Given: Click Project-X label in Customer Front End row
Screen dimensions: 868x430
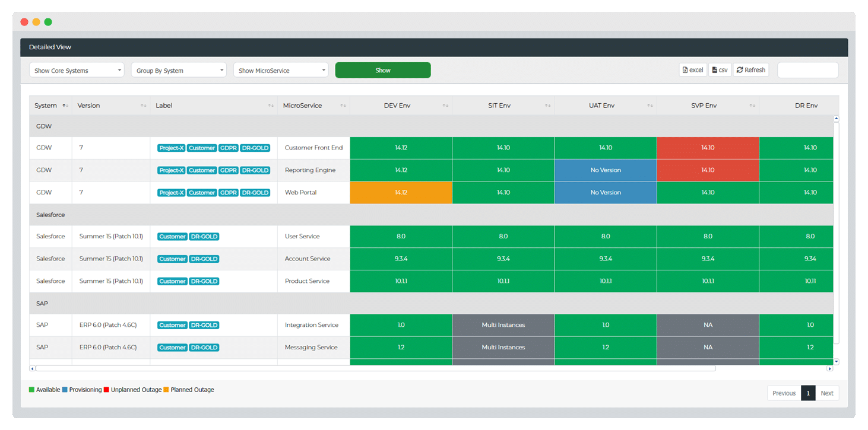Looking at the screenshot, I should (x=171, y=148).
